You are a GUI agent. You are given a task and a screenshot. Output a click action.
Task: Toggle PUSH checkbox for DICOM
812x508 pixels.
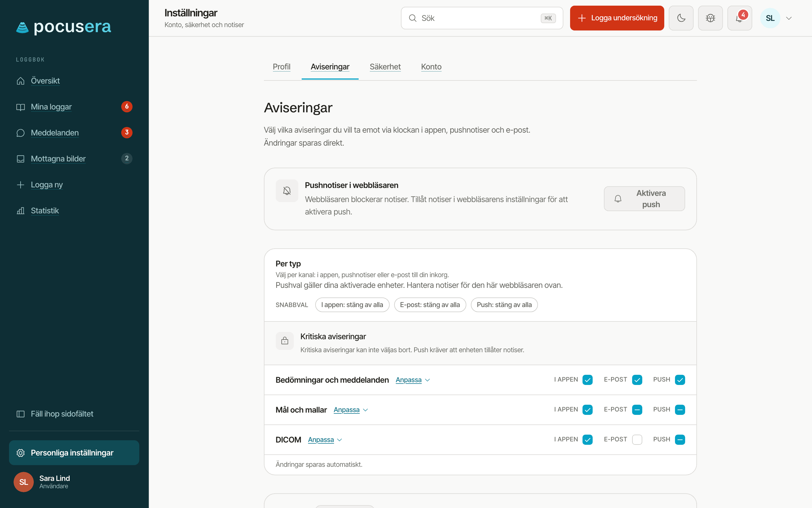(680, 439)
